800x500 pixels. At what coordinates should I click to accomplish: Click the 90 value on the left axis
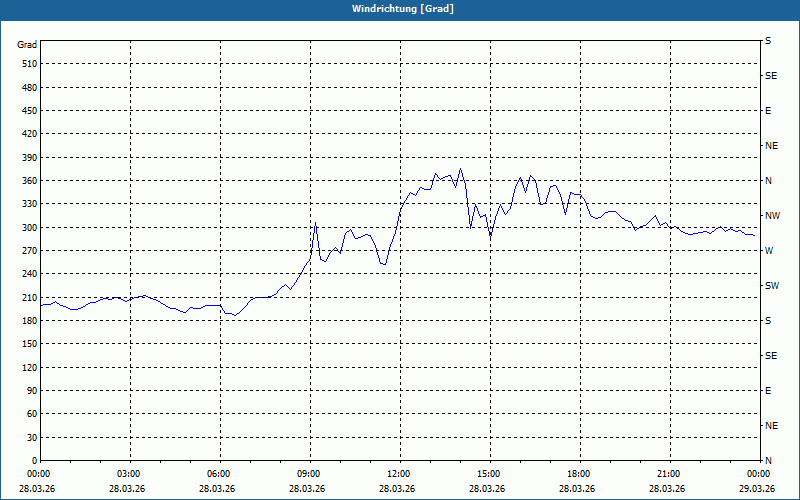(x=32, y=391)
